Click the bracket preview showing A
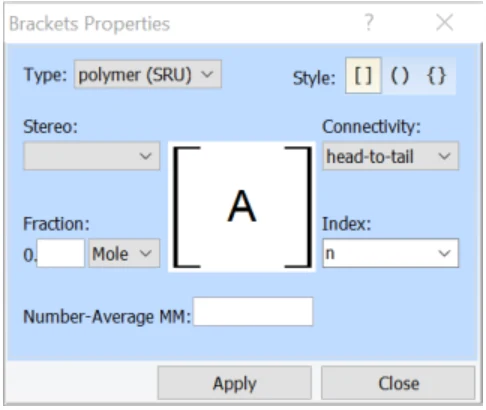This screenshot has width=486, height=410. [x=242, y=207]
